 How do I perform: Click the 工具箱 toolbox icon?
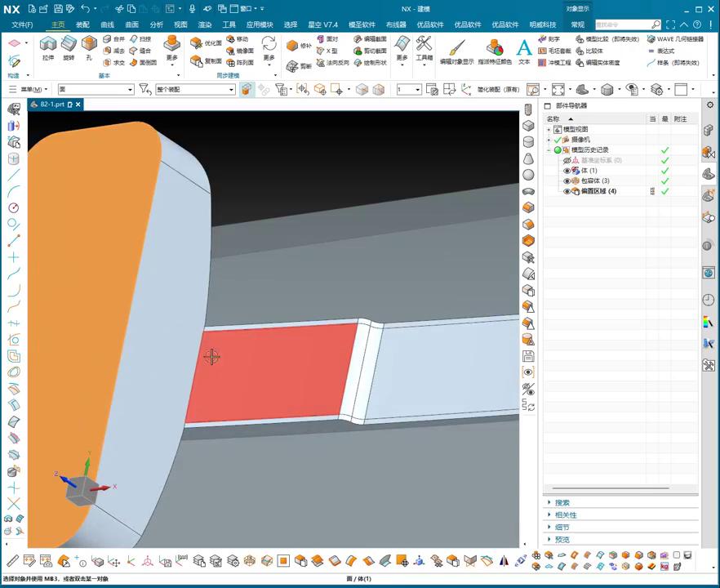pyautogui.click(x=424, y=44)
